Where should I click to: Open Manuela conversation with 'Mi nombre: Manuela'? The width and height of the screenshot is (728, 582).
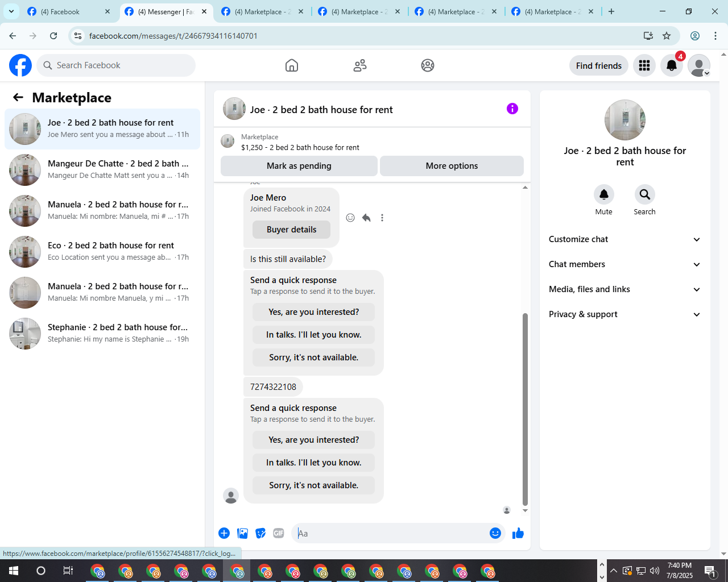[102, 211]
